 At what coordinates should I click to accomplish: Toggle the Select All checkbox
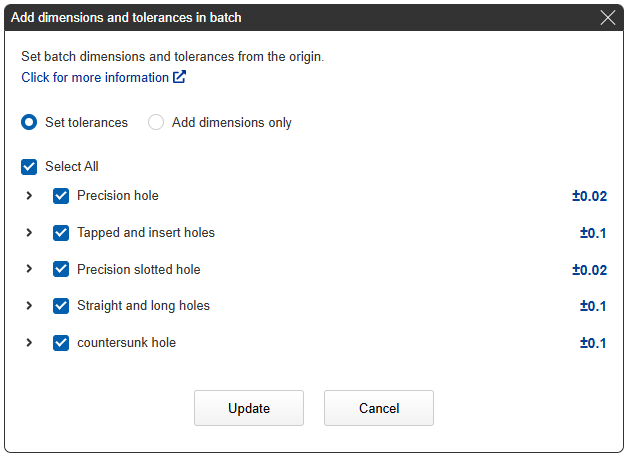(x=29, y=167)
